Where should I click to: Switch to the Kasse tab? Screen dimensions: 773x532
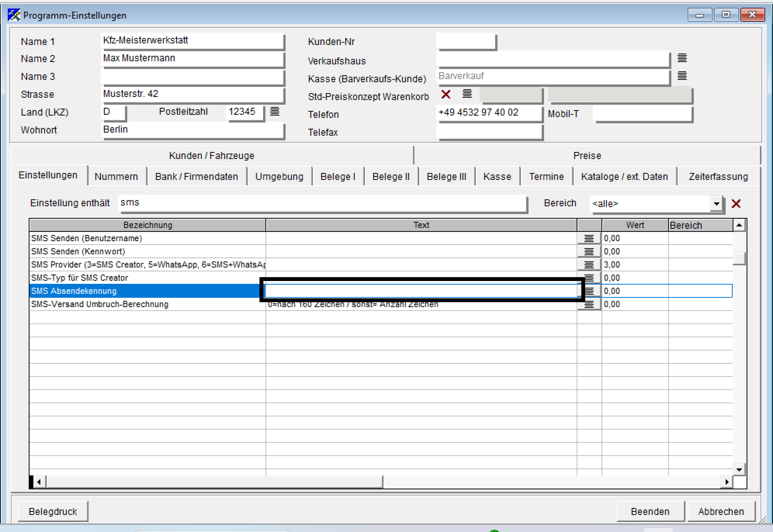tap(497, 176)
